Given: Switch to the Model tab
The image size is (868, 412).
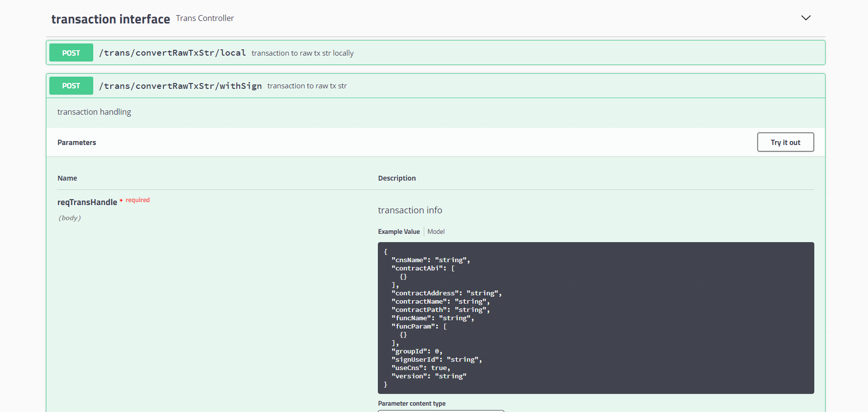Looking at the screenshot, I should [436, 232].
